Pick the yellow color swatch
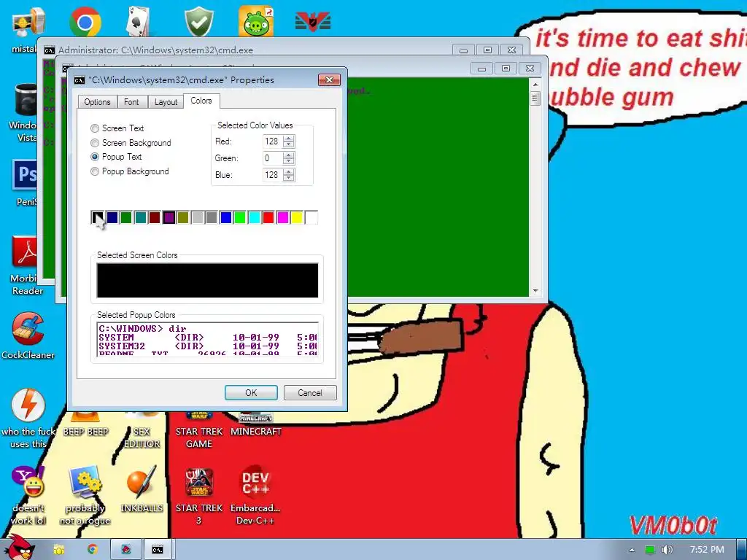Screen dimensions: 747x560 [x=297, y=217]
